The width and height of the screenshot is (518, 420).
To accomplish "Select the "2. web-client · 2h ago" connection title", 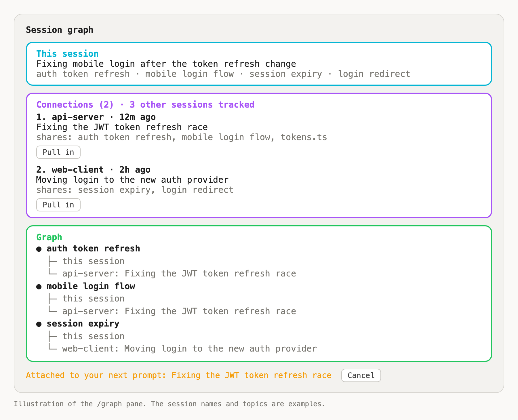I will pos(93,170).
